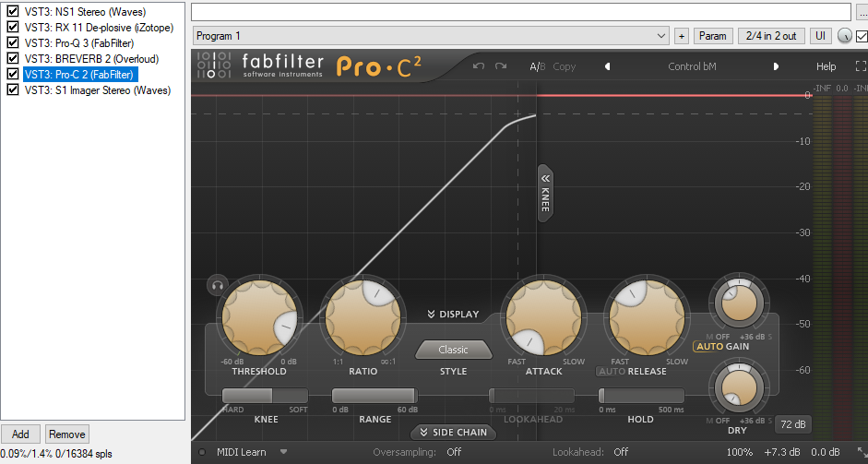Click the Undo arrow in Pro-C 2 header
868x464 pixels.
(479, 66)
